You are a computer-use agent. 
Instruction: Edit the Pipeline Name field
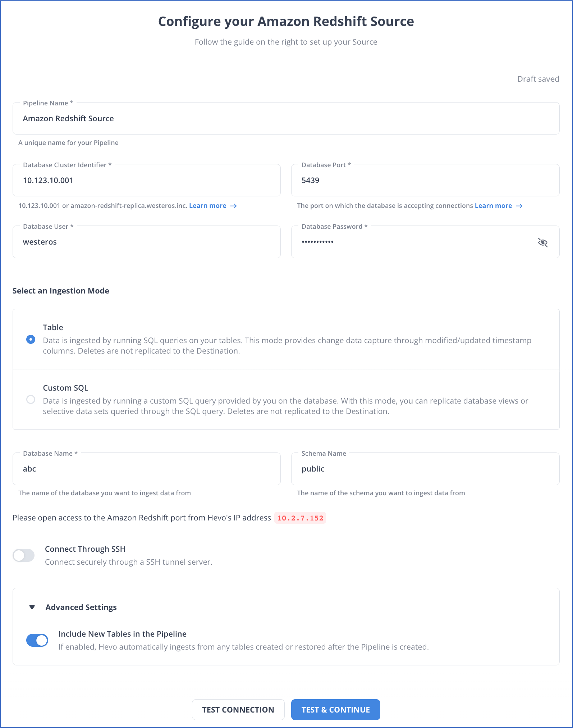286,118
